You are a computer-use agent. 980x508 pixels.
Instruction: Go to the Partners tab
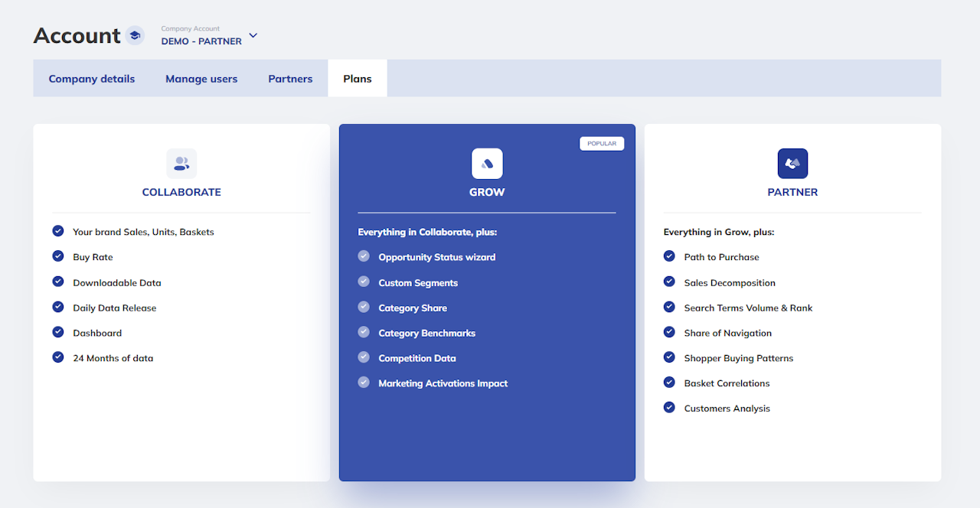pyautogui.click(x=290, y=79)
